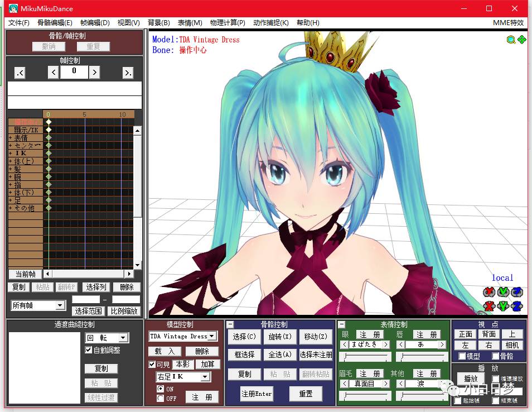
Task: Click next eye morph arrow beside まばたき
Action: click(386, 344)
